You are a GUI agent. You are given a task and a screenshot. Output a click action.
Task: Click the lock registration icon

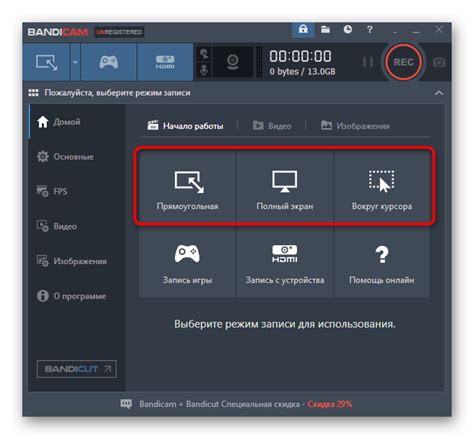coord(303,30)
